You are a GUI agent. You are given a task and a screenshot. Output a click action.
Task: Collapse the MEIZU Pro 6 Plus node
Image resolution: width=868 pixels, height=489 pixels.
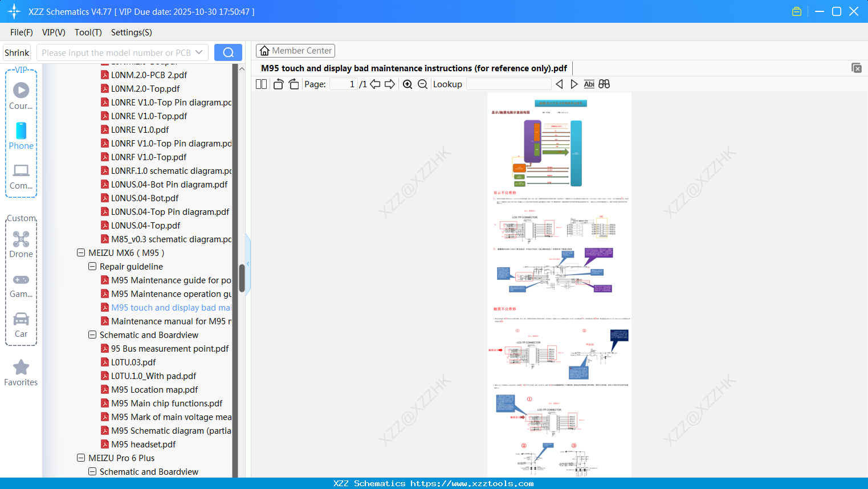[81, 458]
